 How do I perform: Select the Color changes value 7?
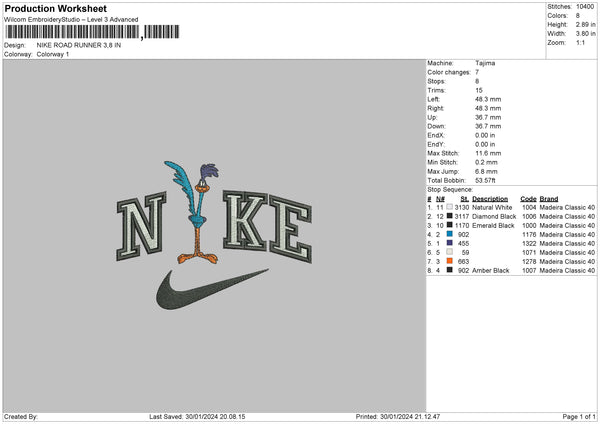tap(477, 72)
